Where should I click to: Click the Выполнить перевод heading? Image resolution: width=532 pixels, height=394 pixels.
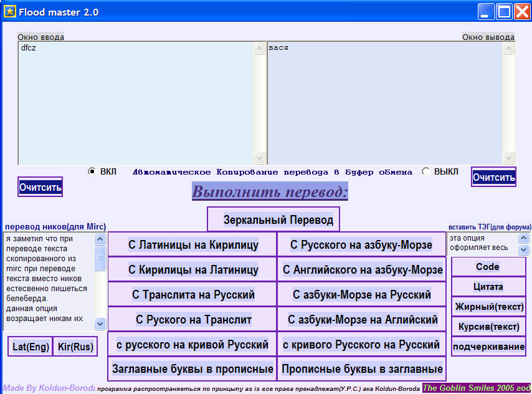pyautogui.click(x=270, y=191)
